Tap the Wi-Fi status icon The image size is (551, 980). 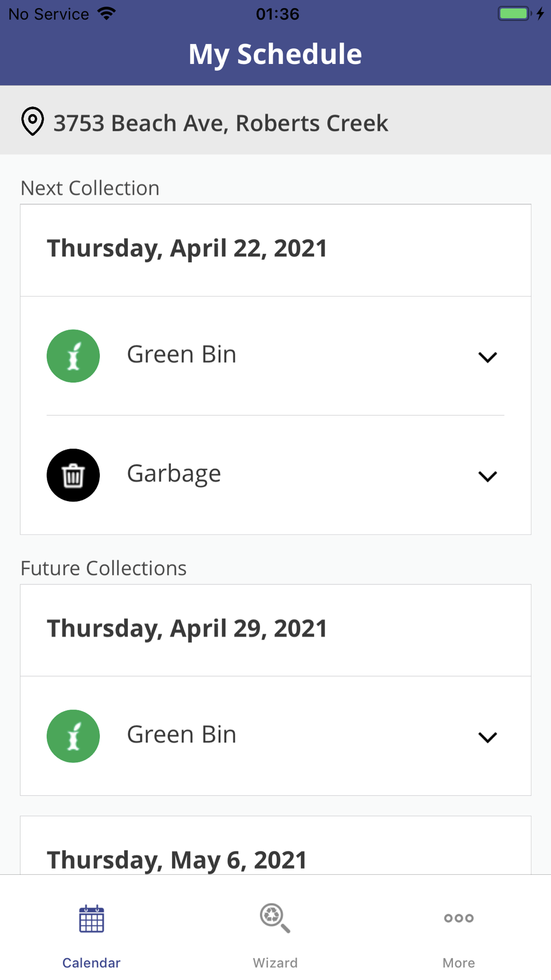tap(106, 13)
